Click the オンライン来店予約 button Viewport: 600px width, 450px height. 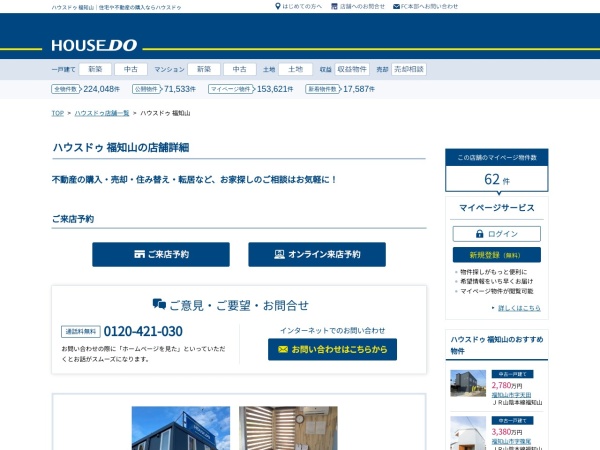[317, 254]
